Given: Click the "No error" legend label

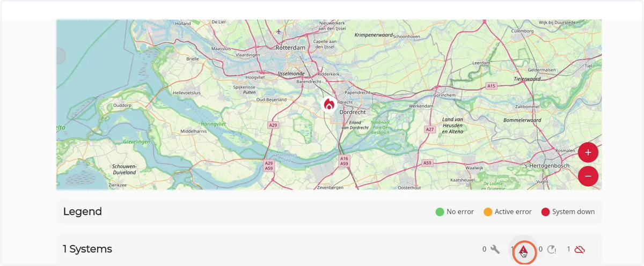Looking at the screenshot, I should point(460,212).
